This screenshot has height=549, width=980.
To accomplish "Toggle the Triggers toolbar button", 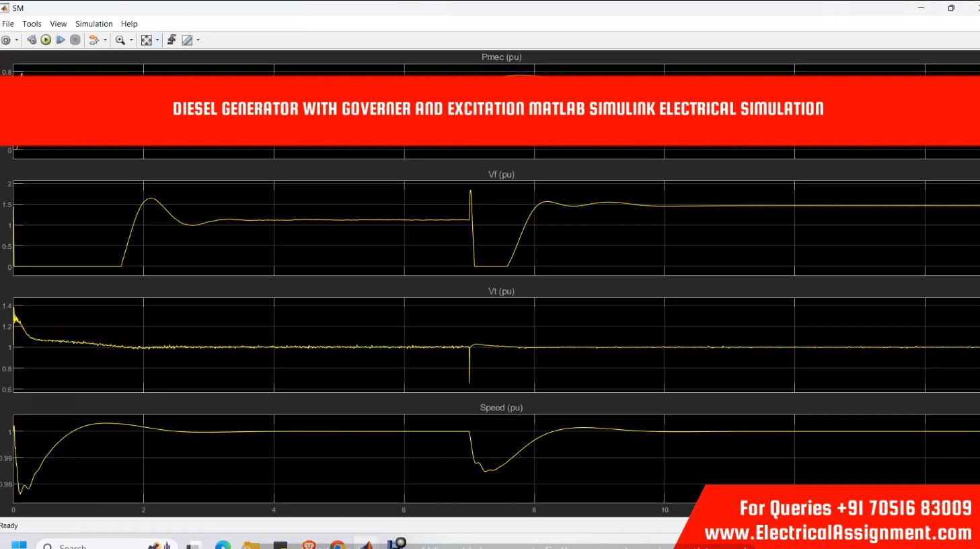I will [172, 40].
